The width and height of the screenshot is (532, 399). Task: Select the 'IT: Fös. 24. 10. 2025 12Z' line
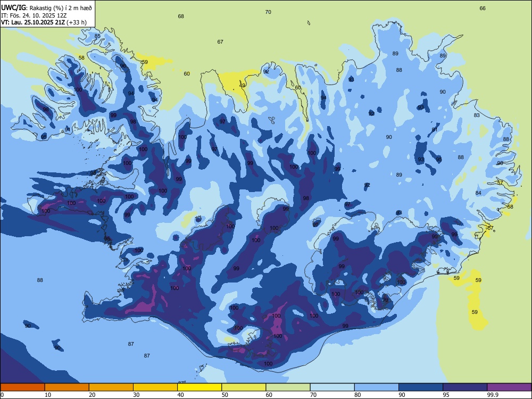(34, 15)
